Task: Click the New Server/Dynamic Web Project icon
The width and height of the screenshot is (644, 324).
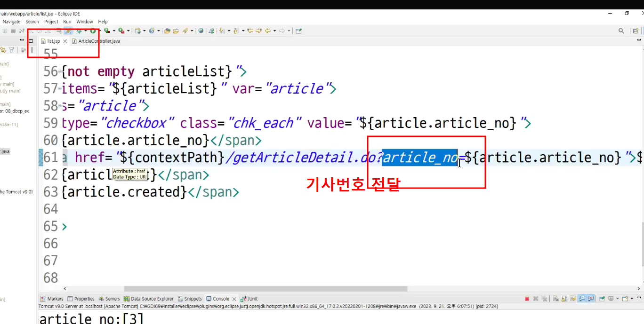Action: pyautogui.click(x=137, y=31)
